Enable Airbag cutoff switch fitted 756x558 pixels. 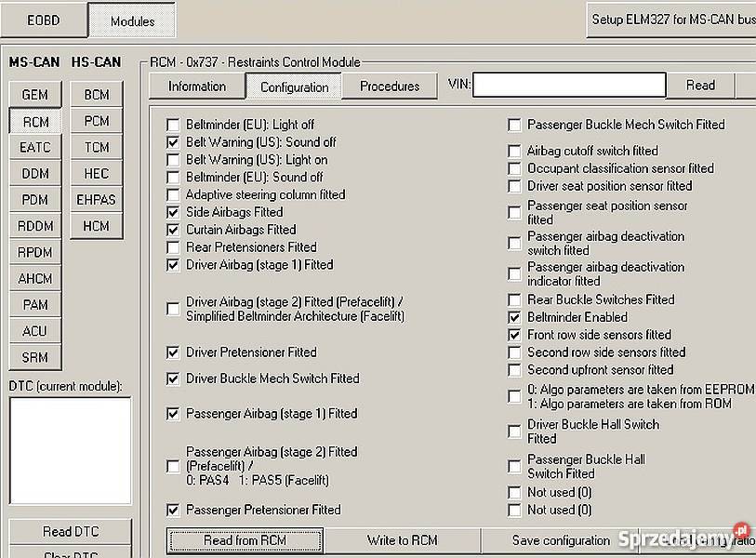[x=515, y=151]
